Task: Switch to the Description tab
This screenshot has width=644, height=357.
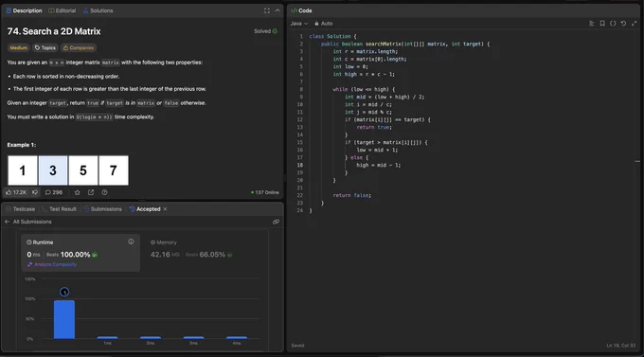Action: [x=24, y=10]
